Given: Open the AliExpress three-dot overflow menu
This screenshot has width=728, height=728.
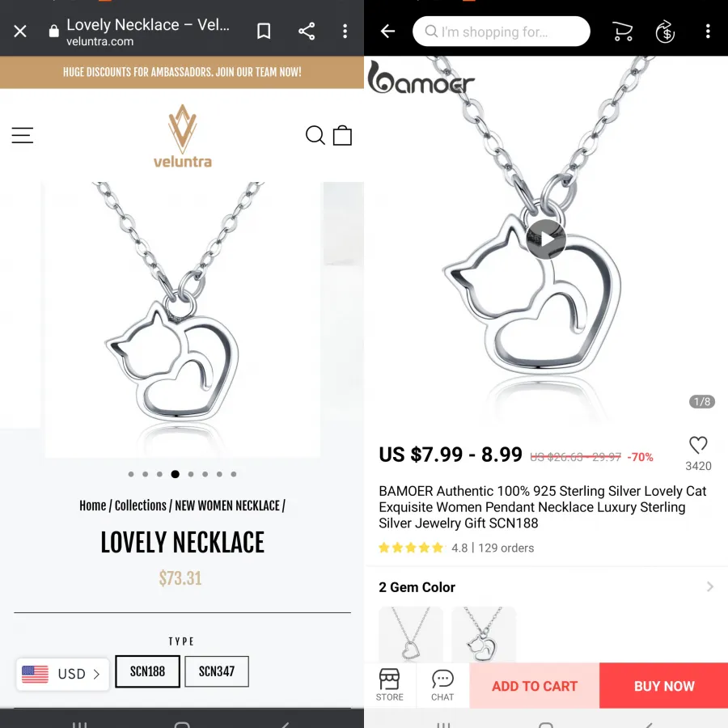Looking at the screenshot, I should pos(708,32).
